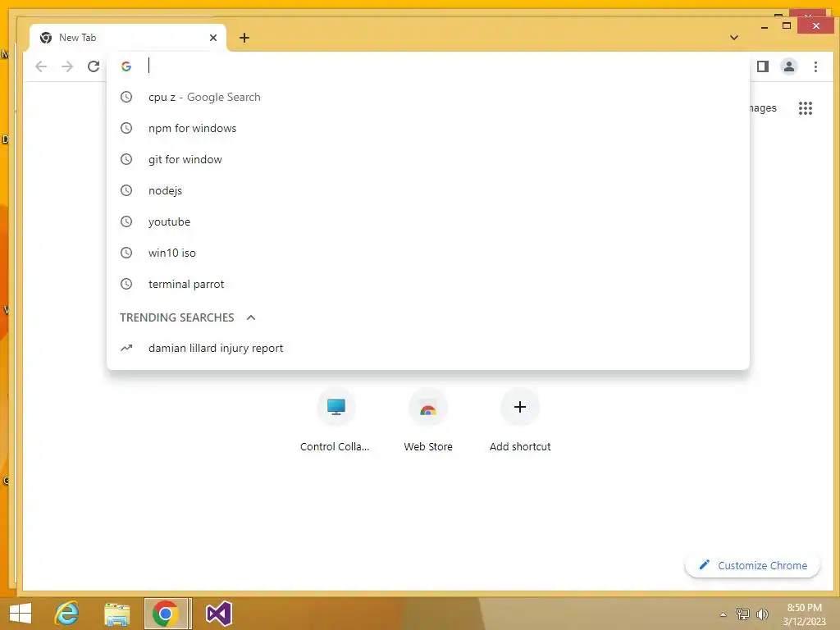Toggle the Chrome side panel
Viewport: 840px width, 630px height.
(763, 66)
